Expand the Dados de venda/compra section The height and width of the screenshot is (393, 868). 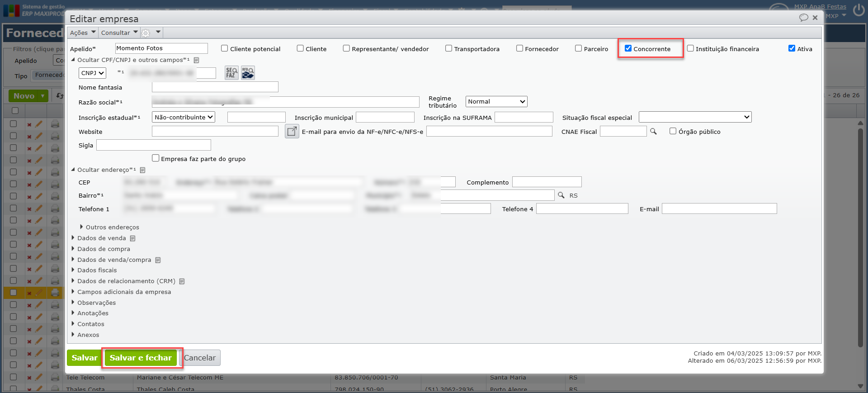73,260
